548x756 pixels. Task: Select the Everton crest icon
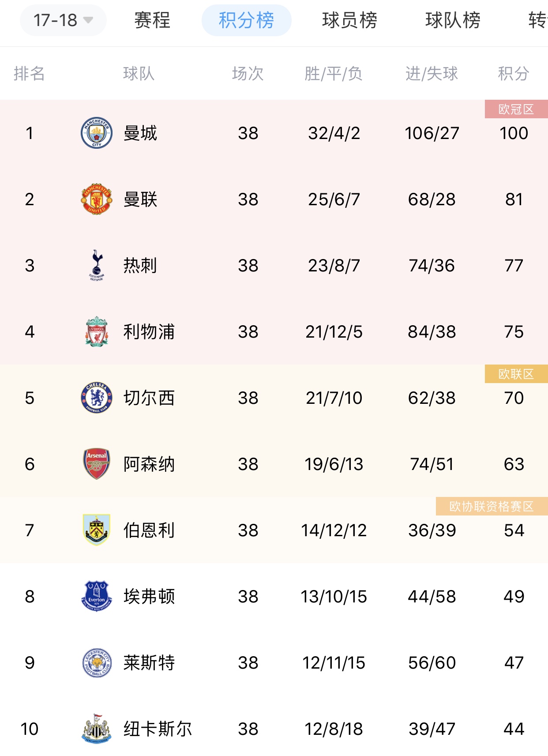click(97, 596)
